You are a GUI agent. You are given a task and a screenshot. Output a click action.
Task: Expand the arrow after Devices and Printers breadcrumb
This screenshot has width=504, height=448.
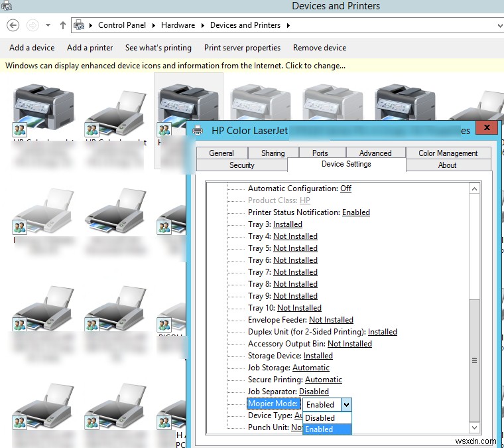pyautogui.click(x=288, y=25)
